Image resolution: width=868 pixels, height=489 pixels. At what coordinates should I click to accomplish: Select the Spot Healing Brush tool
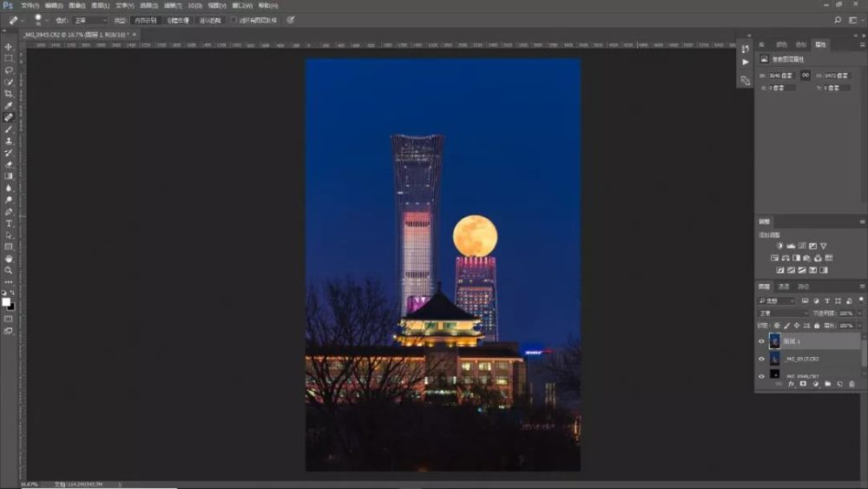click(x=9, y=117)
